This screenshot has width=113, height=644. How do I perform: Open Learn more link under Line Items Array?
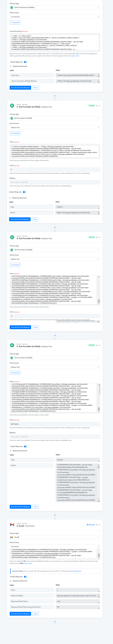75,56
